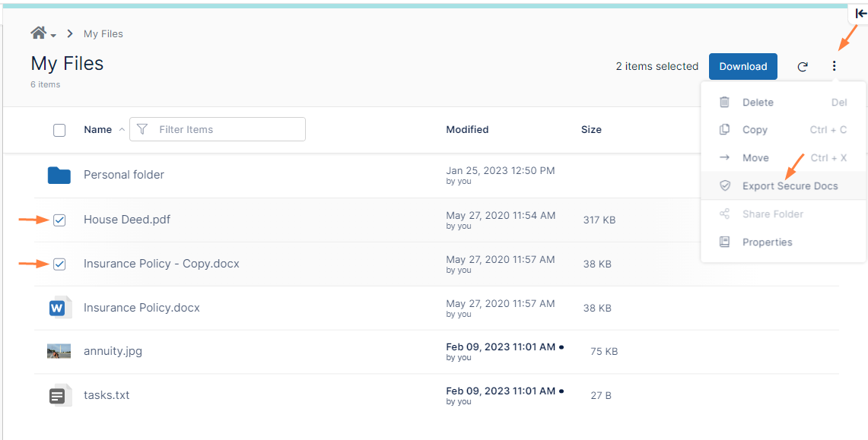This screenshot has width=868, height=440.
Task: Click the Word icon for Insurance Policy.docx
Action: point(59,308)
